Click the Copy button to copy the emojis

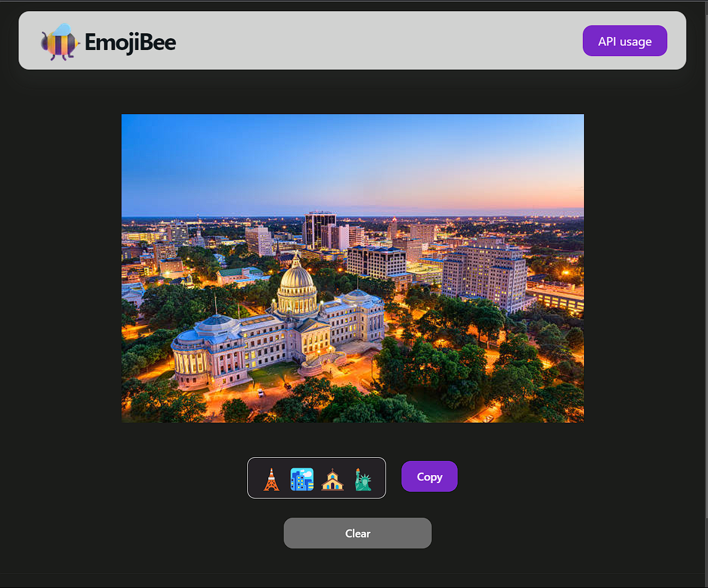coord(429,476)
